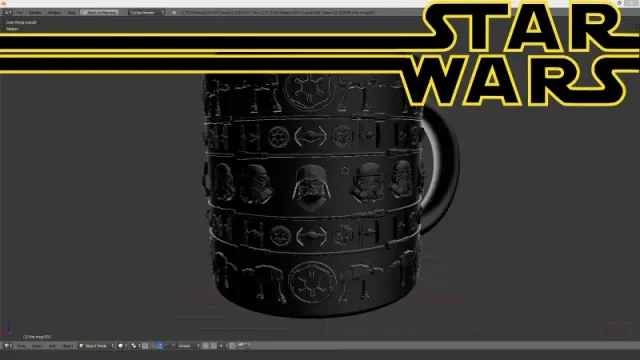640x360 pixels.
Task: Open the File menu
Action: 20,13
